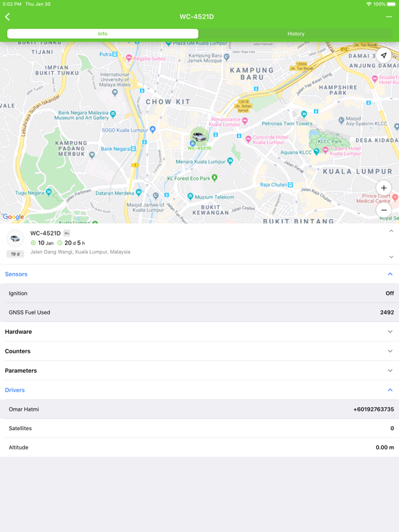Zoom in the map with plus button
Image resolution: width=399 pixels, height=532 pixels.
[x=384, y=188]
